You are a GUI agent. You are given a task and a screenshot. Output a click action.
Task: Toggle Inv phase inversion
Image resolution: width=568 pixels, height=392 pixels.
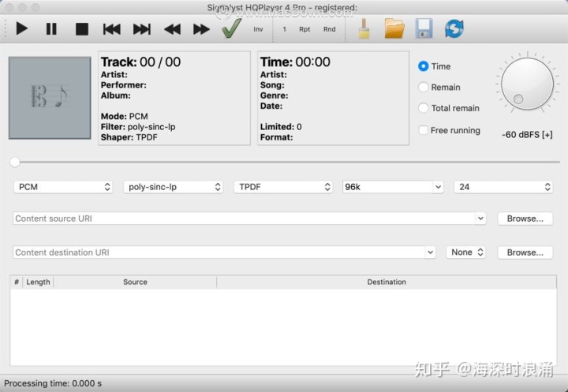[x=258, y=29]
